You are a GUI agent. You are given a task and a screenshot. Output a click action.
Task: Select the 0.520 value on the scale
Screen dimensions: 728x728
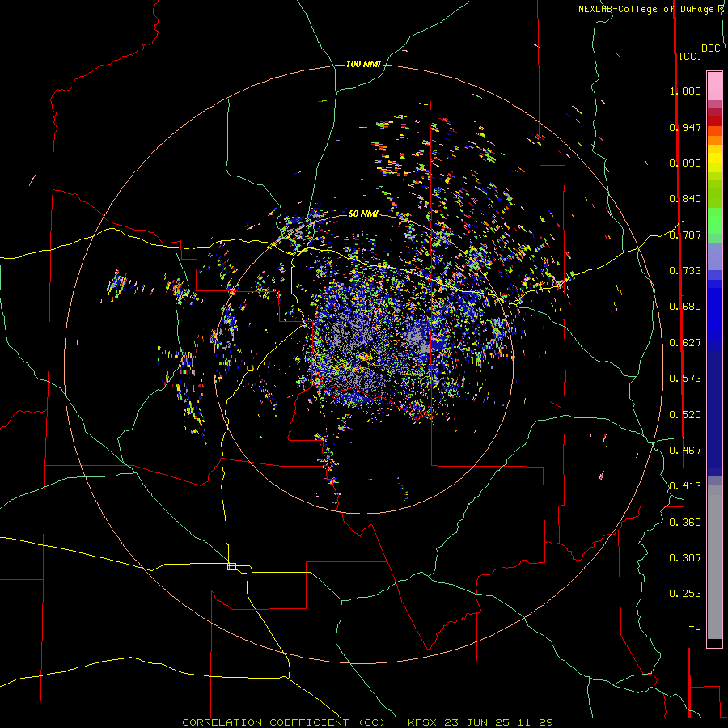point(685,415)
